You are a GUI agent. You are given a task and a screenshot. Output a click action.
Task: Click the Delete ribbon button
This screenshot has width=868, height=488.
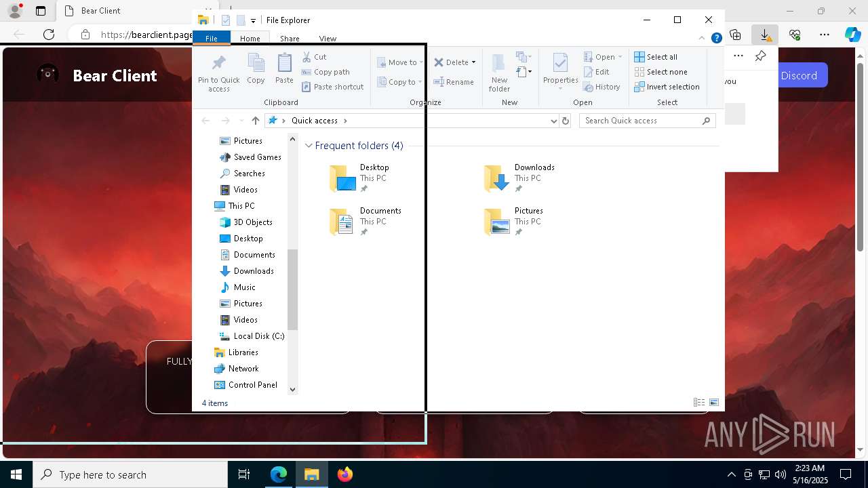click(x=451, y=62)
